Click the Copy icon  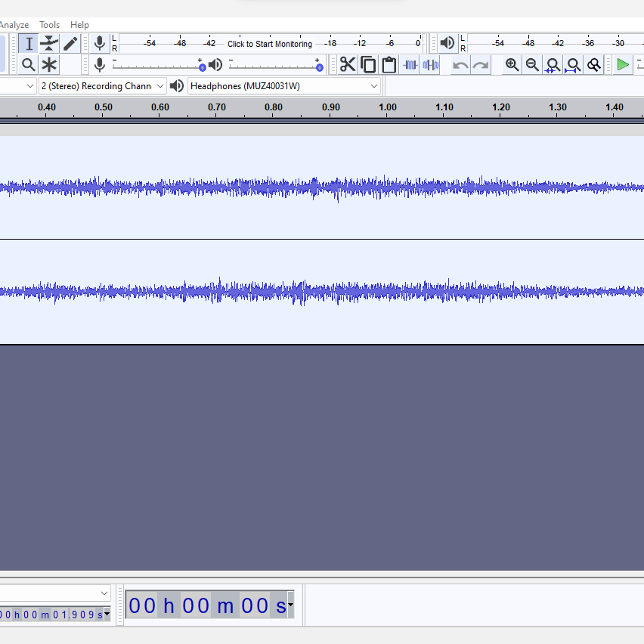click(x=368, y=65)
